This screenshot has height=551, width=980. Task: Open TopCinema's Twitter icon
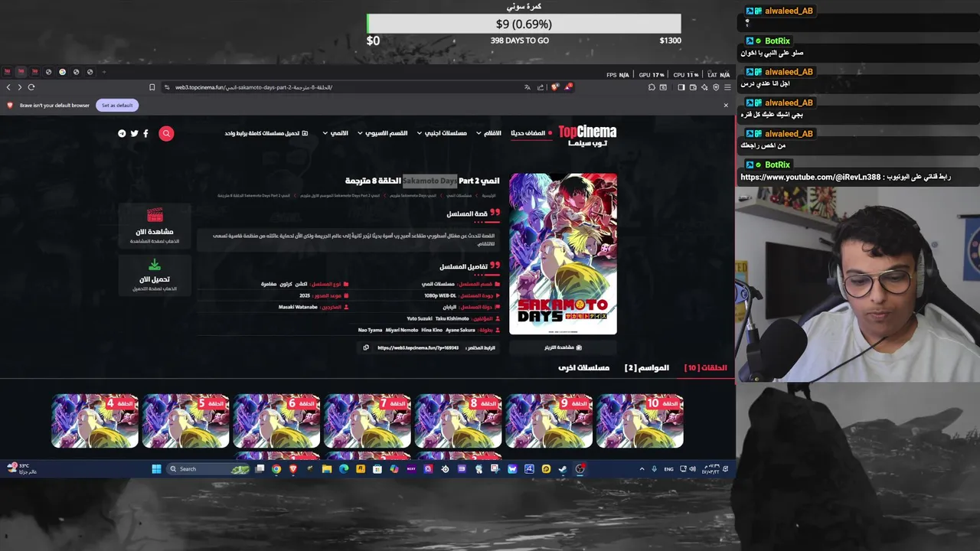134,133
